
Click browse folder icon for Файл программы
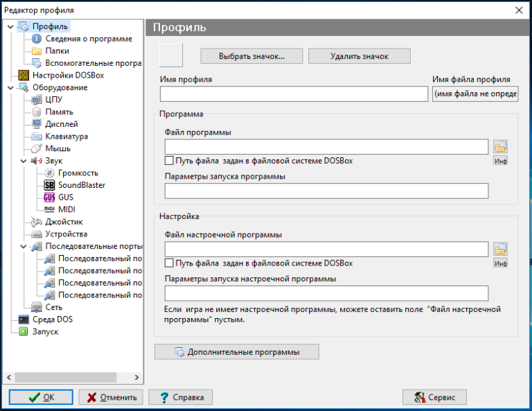[x=500, y=146]
